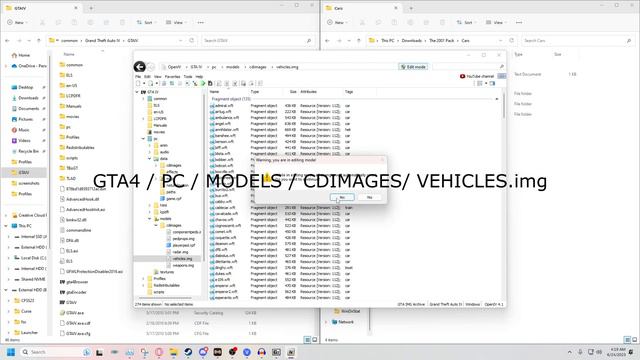Click the horizontal scrollbar under OpenIV tree
The height and width of the screenshot is (360, 640).
click(165, 298)
